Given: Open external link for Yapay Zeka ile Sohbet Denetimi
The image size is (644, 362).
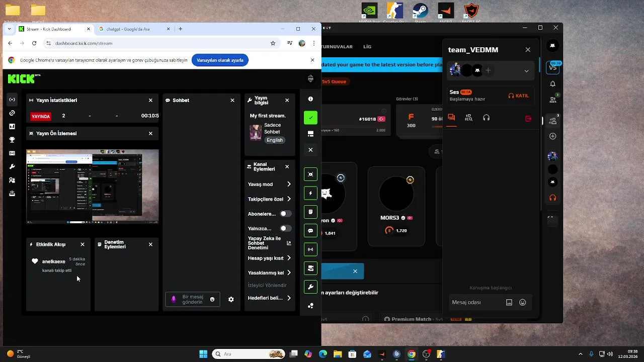Looking at the screenshot, I should [x=289, y=243].
